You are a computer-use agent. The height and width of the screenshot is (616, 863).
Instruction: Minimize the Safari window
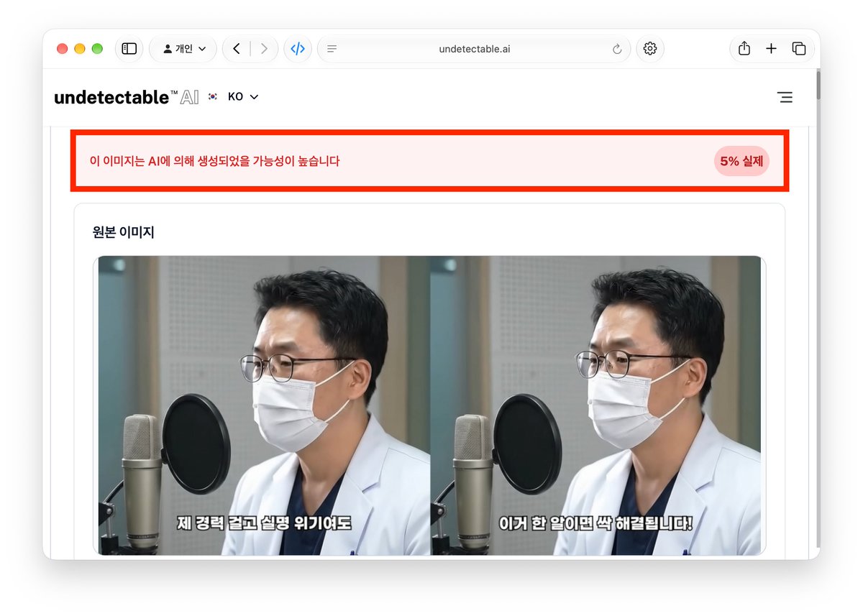click(80, 49)
